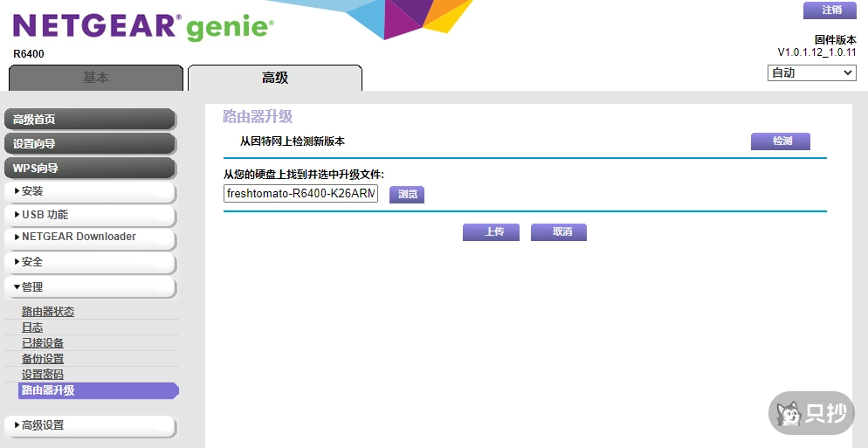Click the 从您的硬盘上找到并选中升级文件 label
The height and width of the screenshot is (448, 868).
point(303,175)
